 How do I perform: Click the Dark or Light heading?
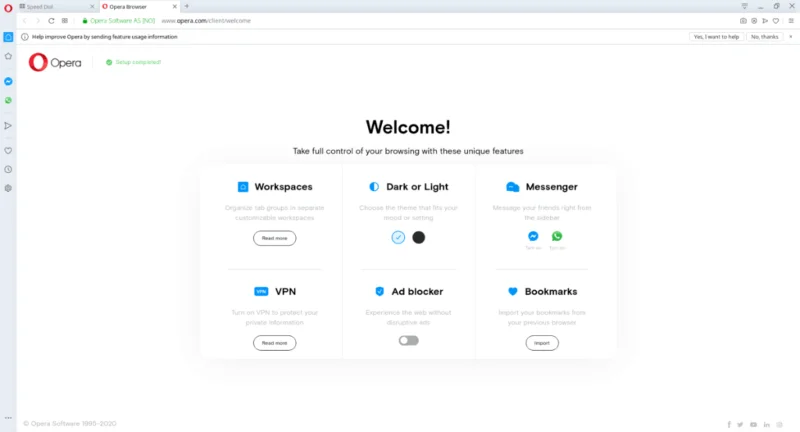(x=417, y=187)
